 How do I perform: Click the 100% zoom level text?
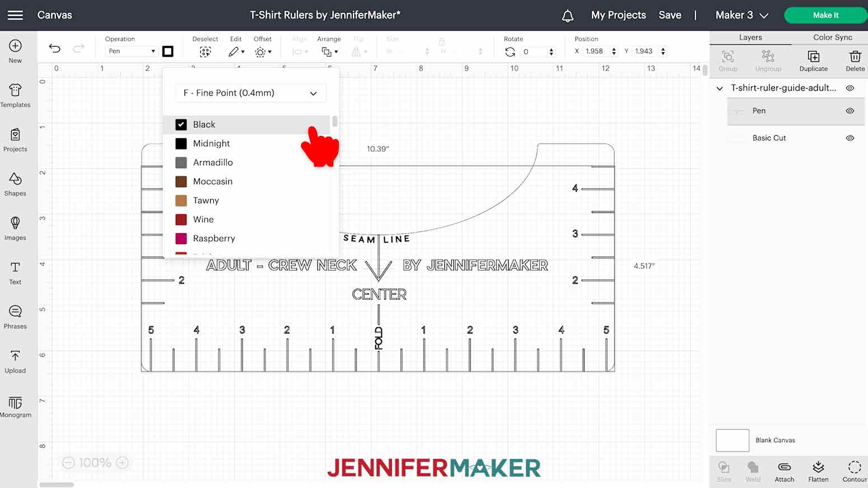(95, 463)
